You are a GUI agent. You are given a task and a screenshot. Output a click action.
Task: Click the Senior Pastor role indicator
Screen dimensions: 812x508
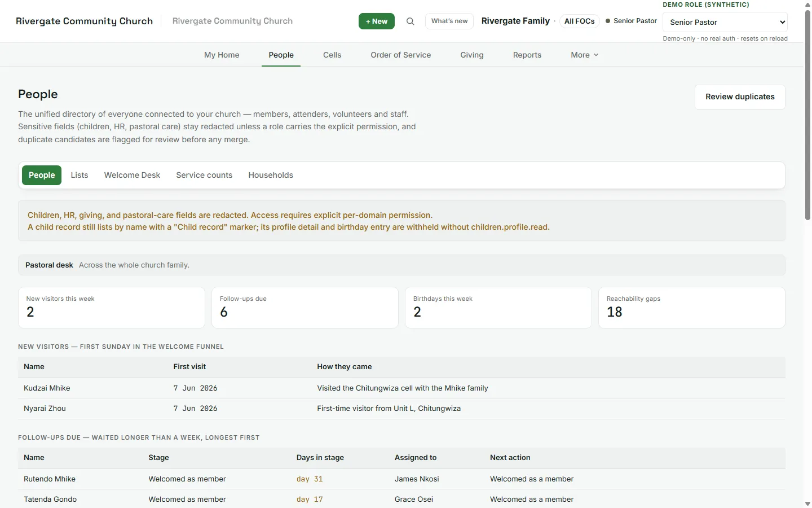(x=631, y=21)
